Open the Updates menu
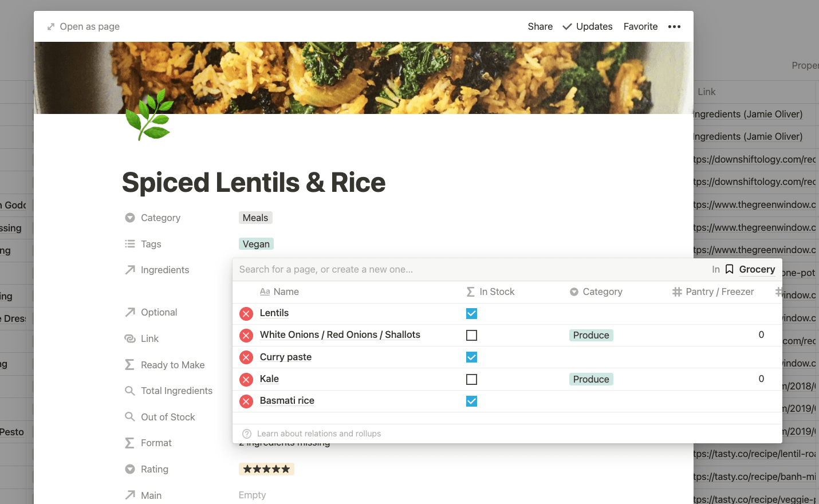The width and height of the screenshot is (819, 504). tap(588, 27)
